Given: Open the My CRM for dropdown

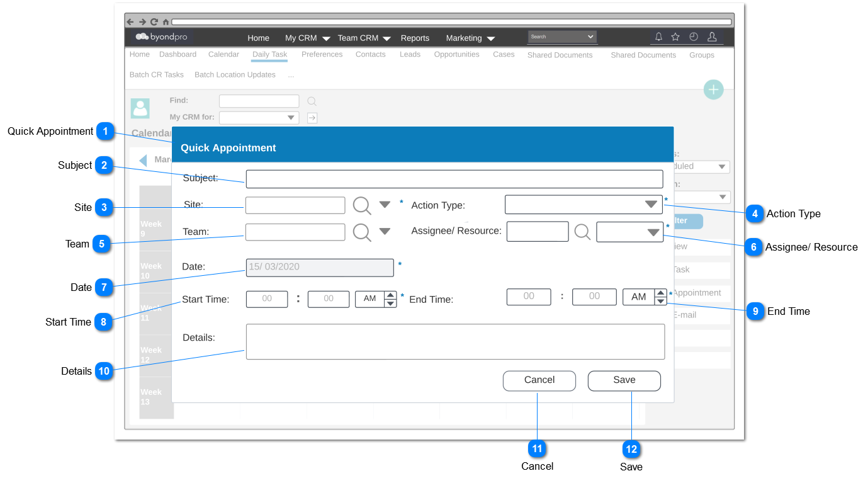Looking at the screenshot, I should pos(259,118).
